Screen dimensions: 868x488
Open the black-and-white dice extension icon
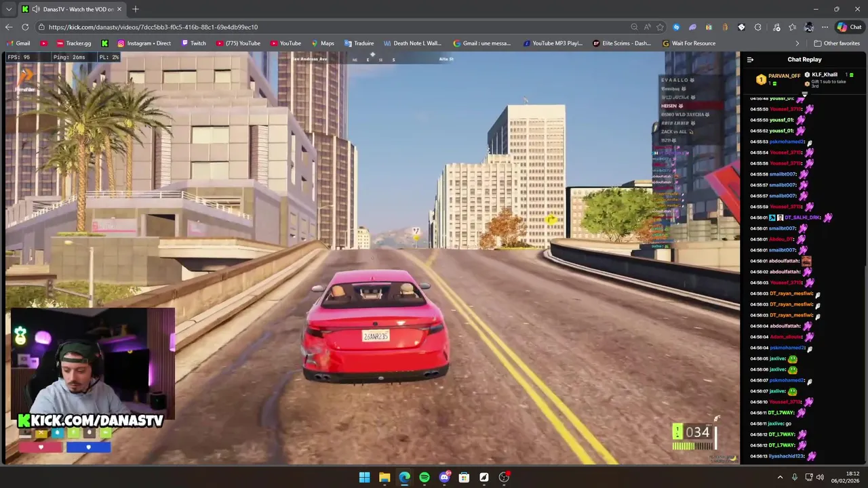tap(741, 27)
